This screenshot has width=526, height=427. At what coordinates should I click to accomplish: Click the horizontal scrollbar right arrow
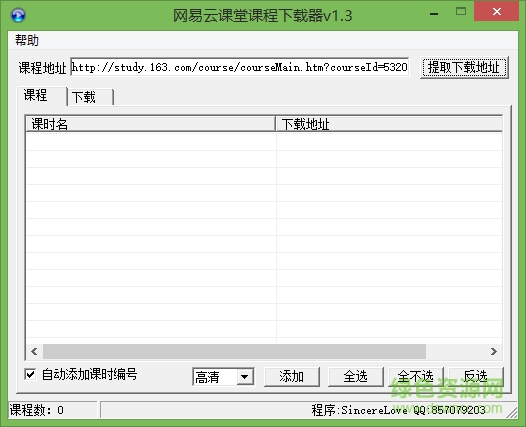click(x=494, y=352)
